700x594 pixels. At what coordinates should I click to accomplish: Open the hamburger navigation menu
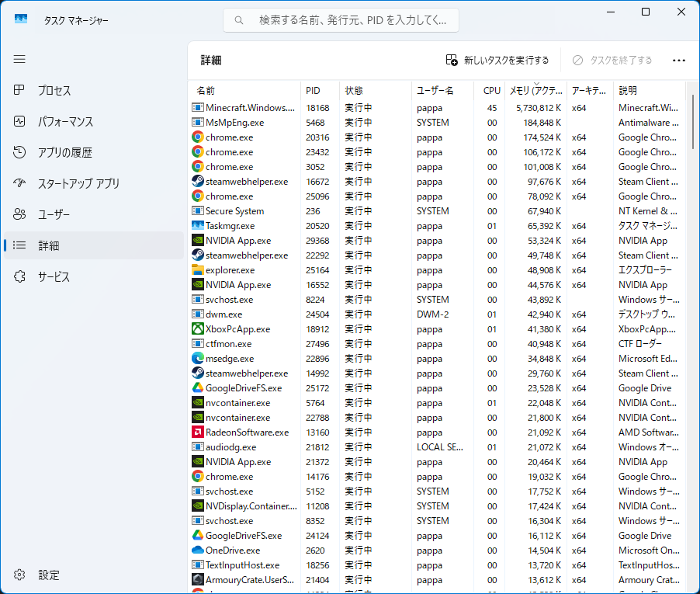[19, 59]
